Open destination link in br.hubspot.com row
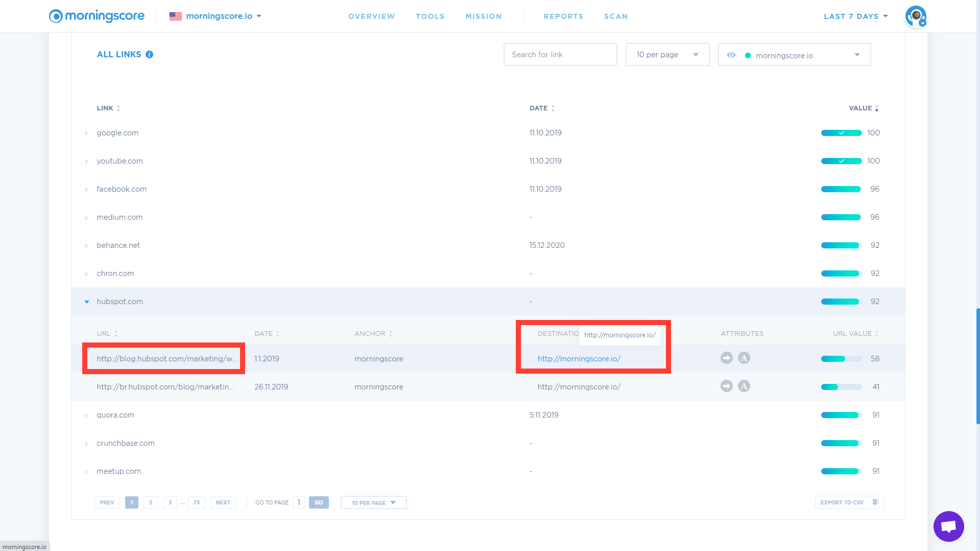Image resolution: width=980 pixels, height=551 pixels. point(579,387)
